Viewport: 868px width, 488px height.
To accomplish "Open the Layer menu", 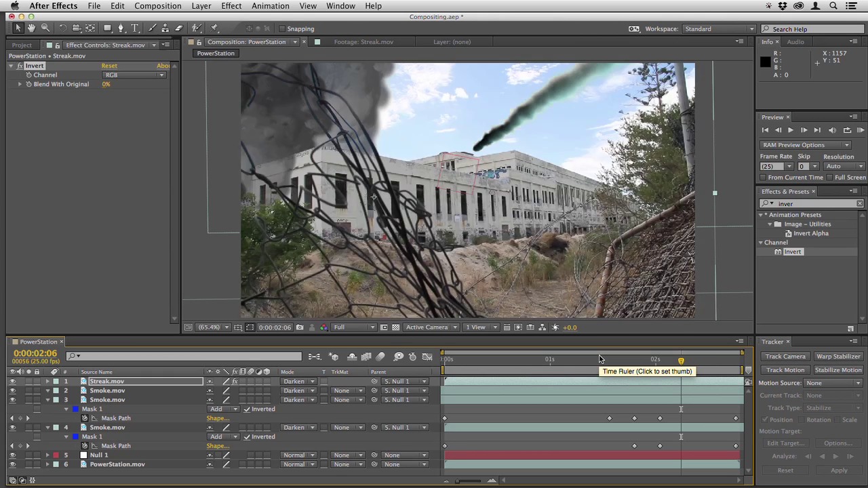I will pyautogui.click(x=201, y=6).
